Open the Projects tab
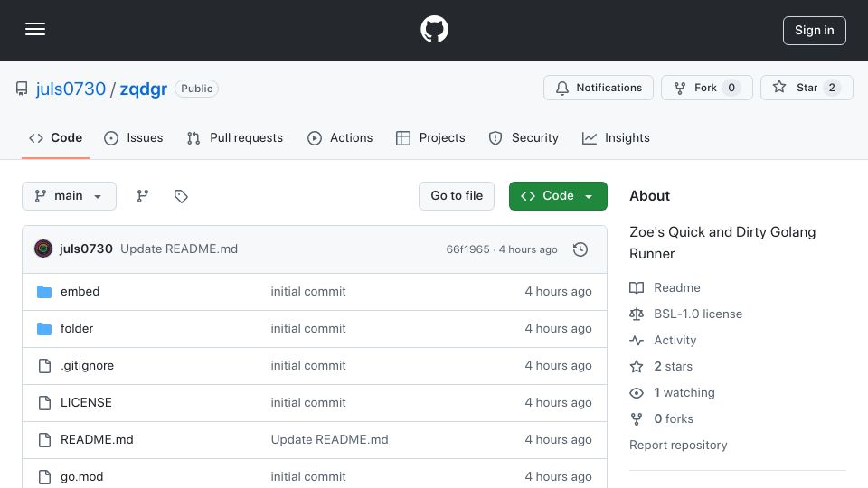This screenshot has width=868, height=488. (430, 137)
